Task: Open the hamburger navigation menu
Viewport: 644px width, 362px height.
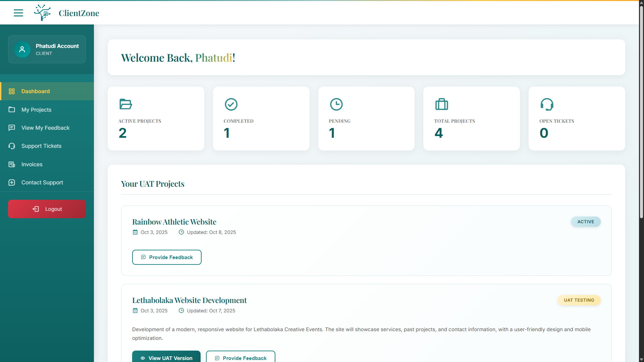Action: [18, 13]
